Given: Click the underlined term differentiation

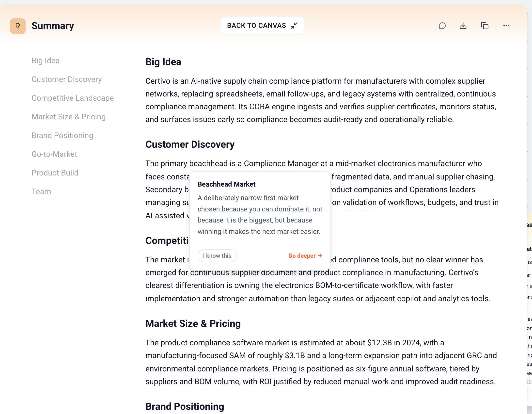Looking at the screenshot, I should click(x=200, y=286).
